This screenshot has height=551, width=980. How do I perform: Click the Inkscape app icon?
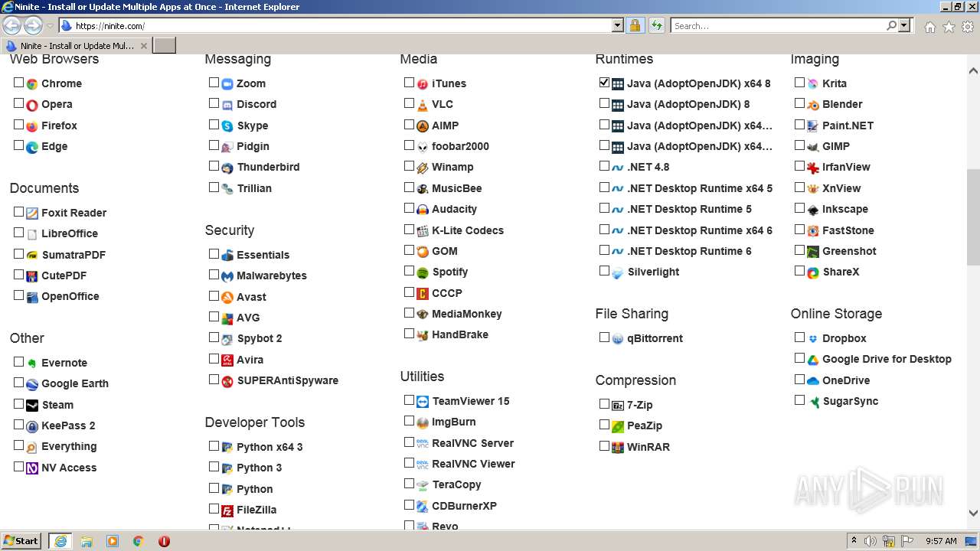coord(813,210)
